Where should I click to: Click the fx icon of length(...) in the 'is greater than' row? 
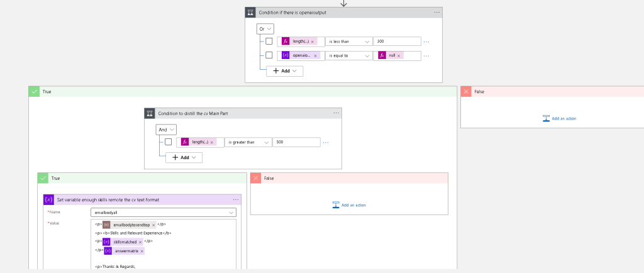pos(185,142)
